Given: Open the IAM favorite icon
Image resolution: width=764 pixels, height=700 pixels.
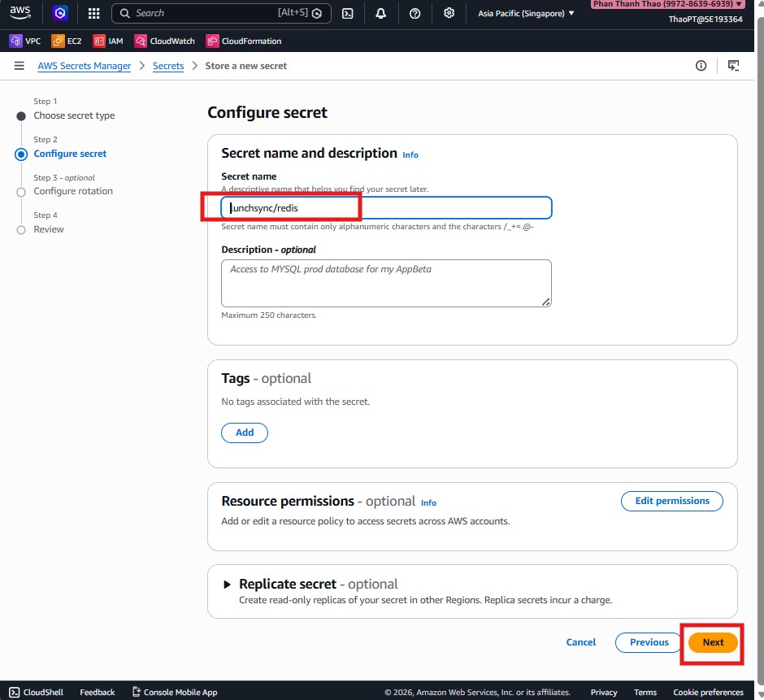Looking at the screenshot, I should (107, 40).
